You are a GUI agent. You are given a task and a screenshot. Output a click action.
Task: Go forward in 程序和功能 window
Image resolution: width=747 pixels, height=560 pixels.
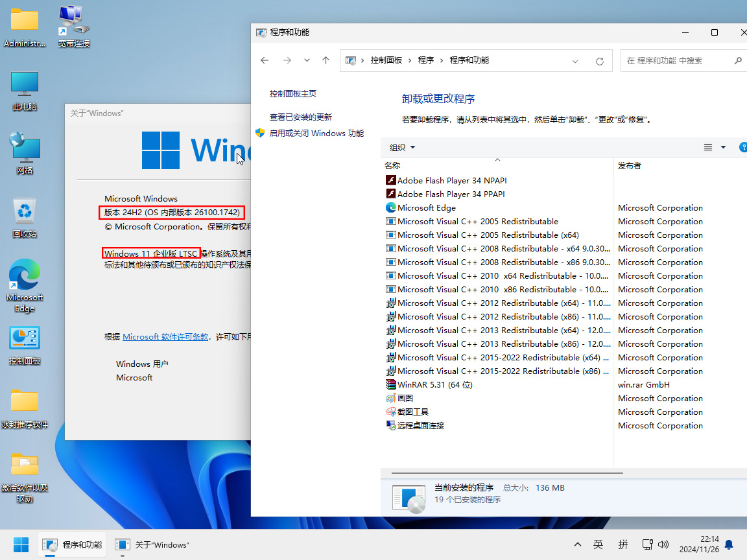[x=287, y=60]
